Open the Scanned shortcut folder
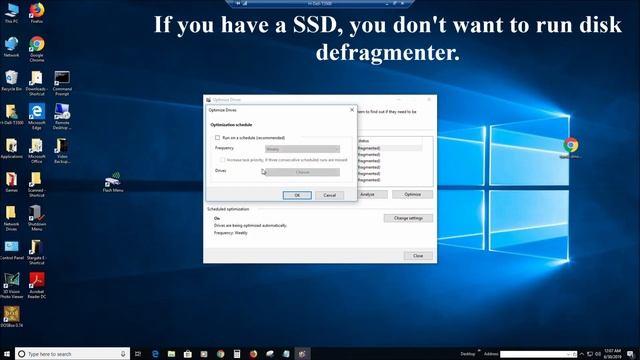Image resolution: width=640 pixels, height=360 pixels. coord(37,184)
